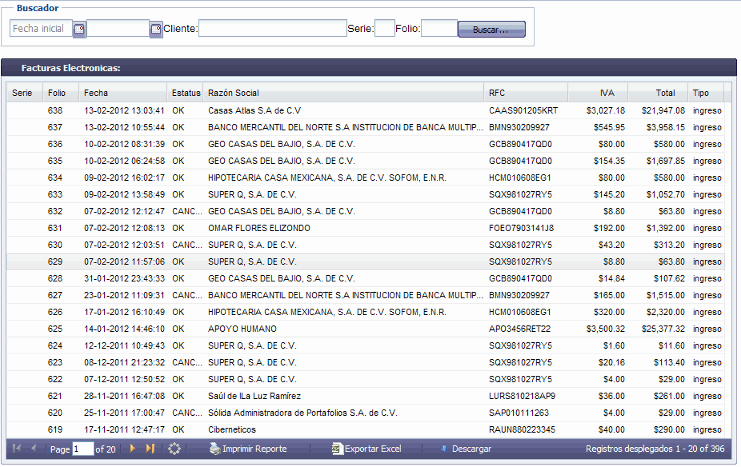Refresh the invoices grid
Viewport: 741px width, 467px height.
[174, 449]
